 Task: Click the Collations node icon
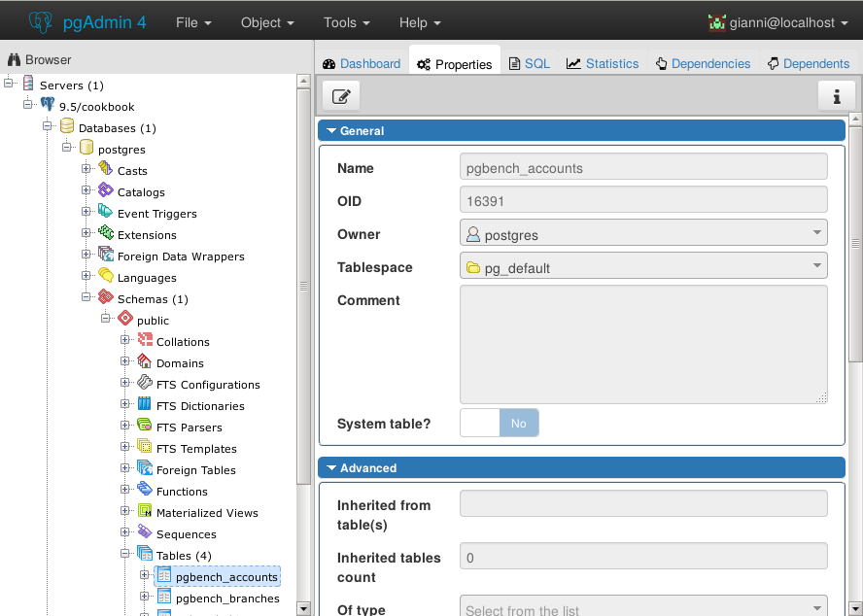tap(145, 340)
